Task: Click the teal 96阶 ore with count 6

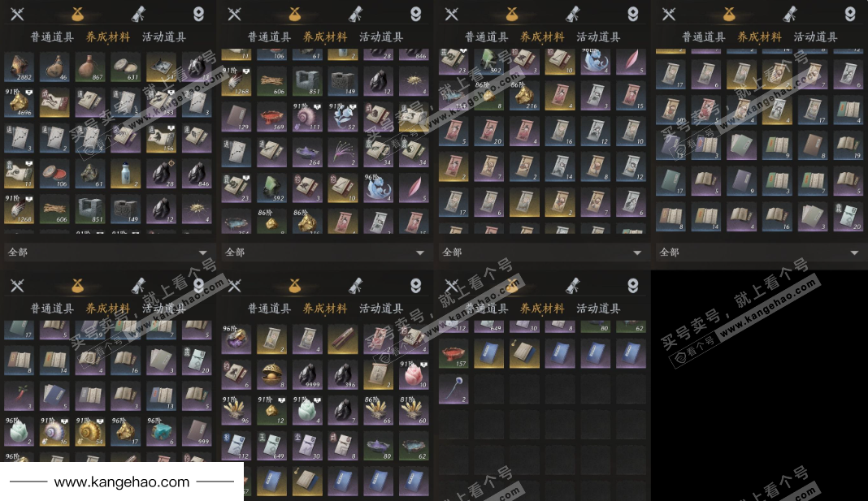Action: click(x=161, y=431)
